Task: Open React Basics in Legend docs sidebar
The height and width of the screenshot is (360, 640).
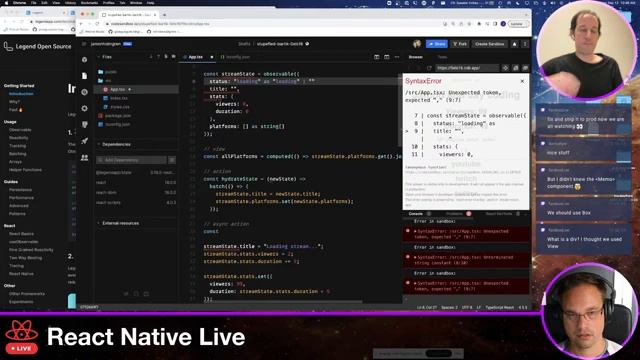Action: click(x=21, y=234)
